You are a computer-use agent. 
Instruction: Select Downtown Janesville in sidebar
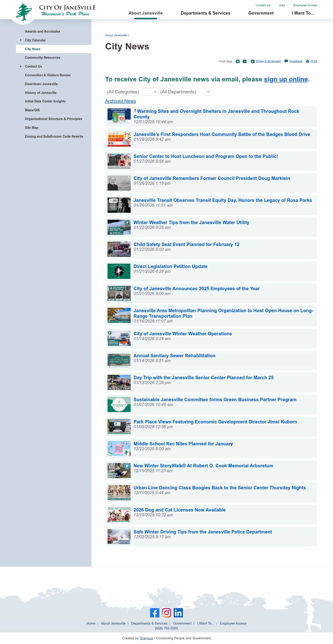click(41, 84)
